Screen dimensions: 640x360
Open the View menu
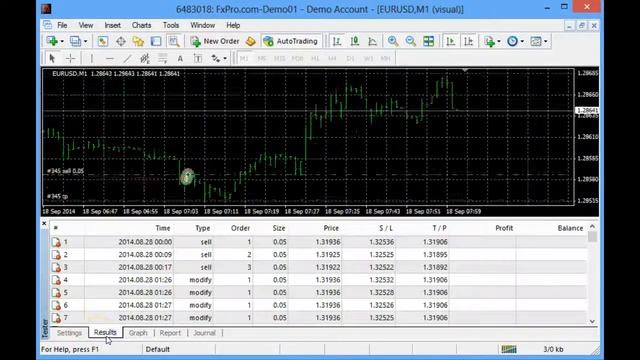[x=86, y=25]
